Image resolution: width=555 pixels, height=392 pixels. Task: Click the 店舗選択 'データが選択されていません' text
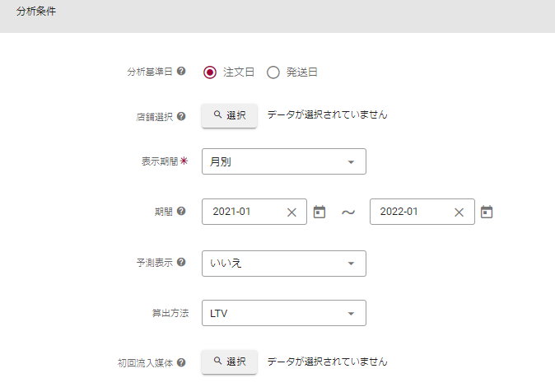(x=327, y=115)
